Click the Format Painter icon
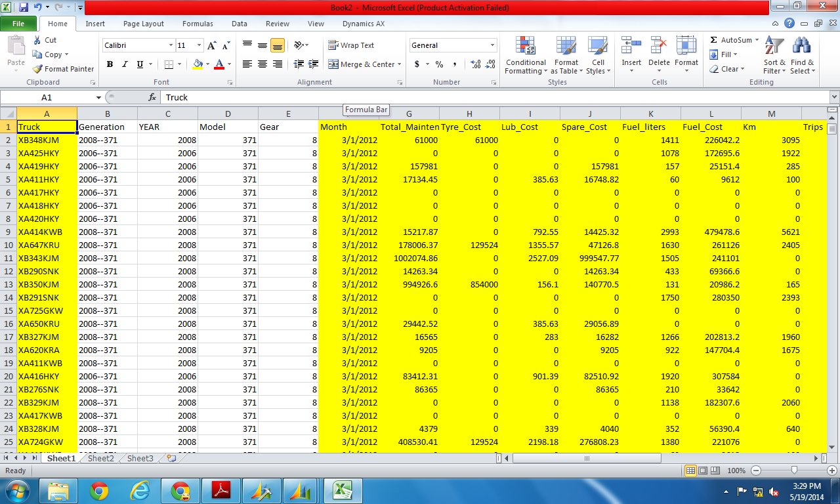This screenshot has height=504, width=840. [x=37, y=68]
